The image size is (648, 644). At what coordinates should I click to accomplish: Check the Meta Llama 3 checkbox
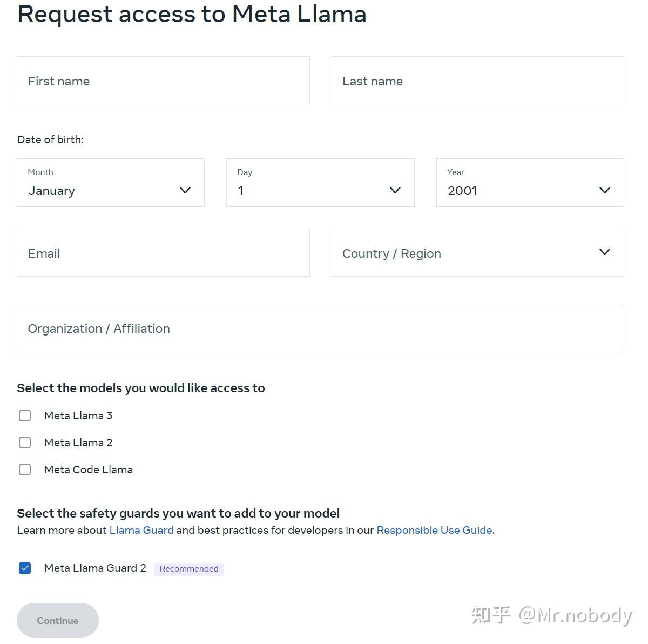coord(25,415)
